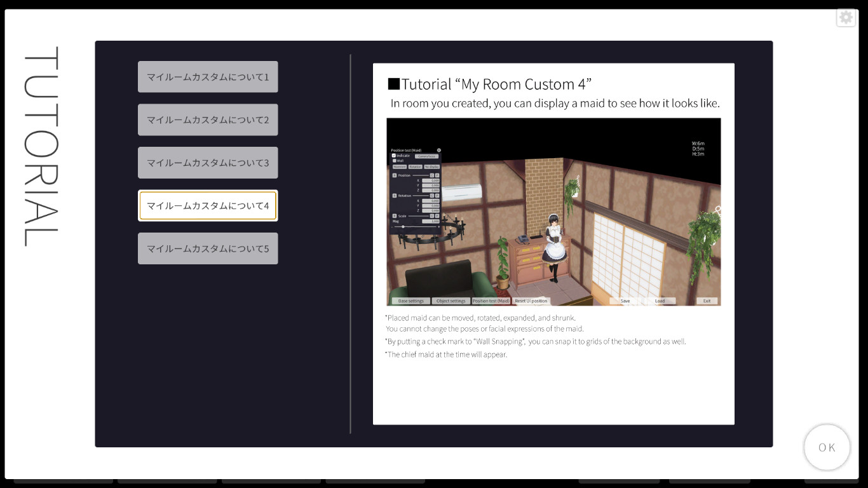This screenshot has height=488, width=868.
Task: Click the note mentioning "Wall Snapping"
Action: pos(536,342)
